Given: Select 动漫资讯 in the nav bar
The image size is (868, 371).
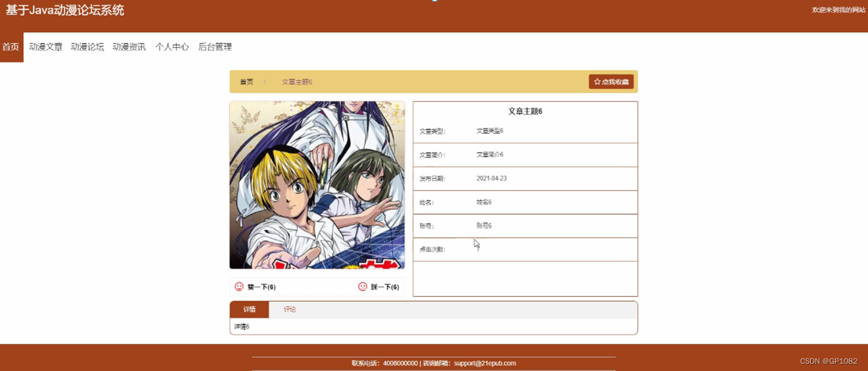Looking at the screenshot, I should pos(129,47).
